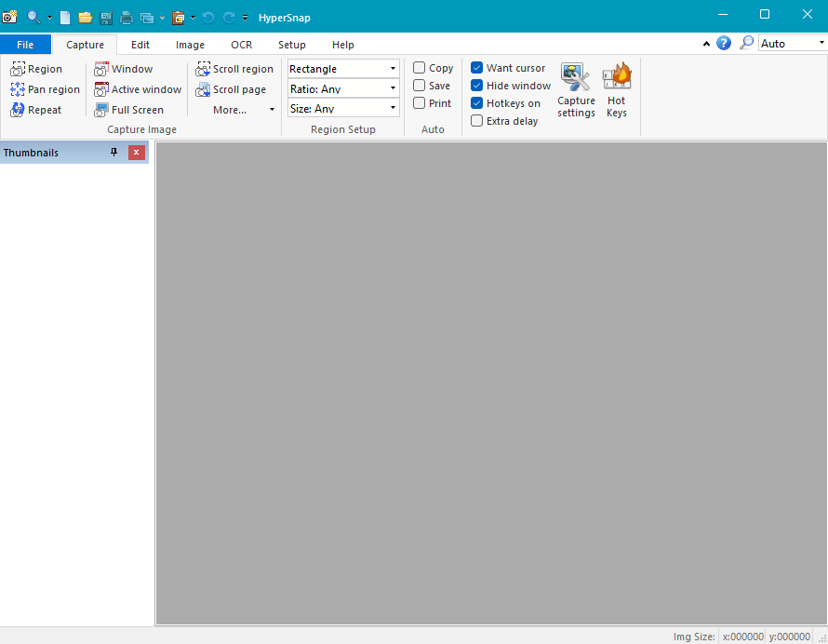Create a new blank image via page icon
Image resolution: width=828 pixels, height=644 pixels.
[65, 18]
